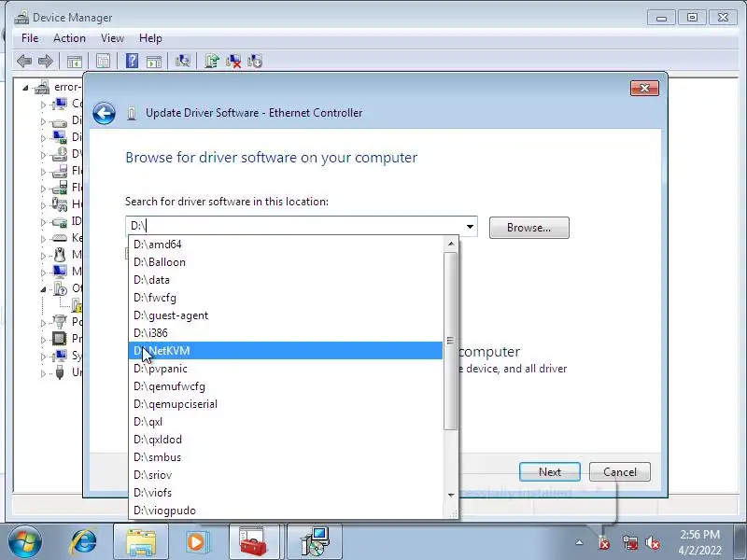Image resolution: width=747 pixels, height=560 pixels.
Task: Expand the DVD drive category triangle
Action: coord(43,155)
